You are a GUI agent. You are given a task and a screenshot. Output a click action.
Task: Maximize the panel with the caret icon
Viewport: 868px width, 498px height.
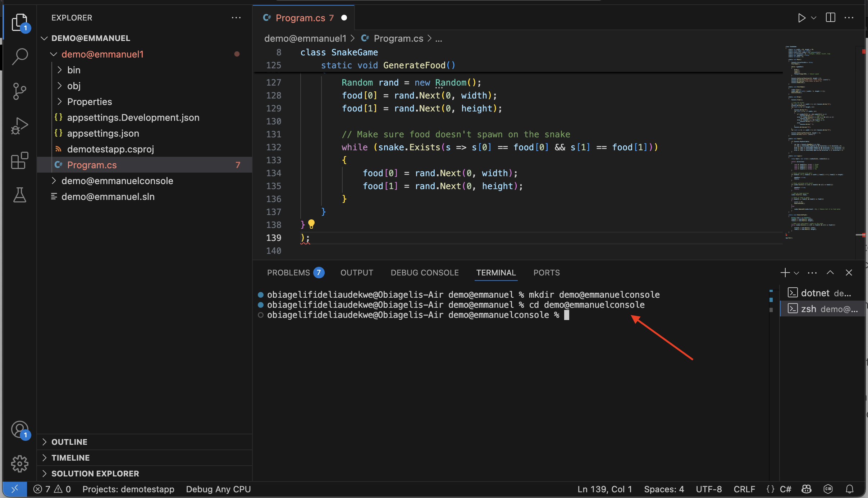click(x=830, y=273)
